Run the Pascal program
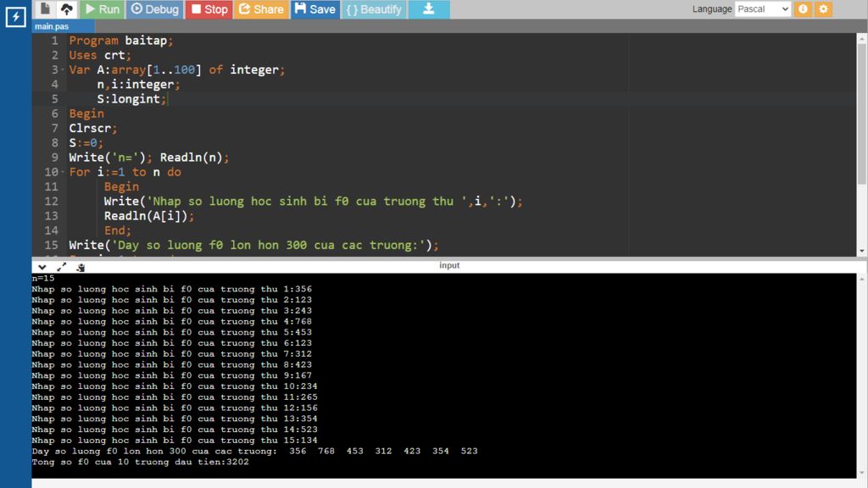This screenshot has width=868, height=488. coord(103,8)
